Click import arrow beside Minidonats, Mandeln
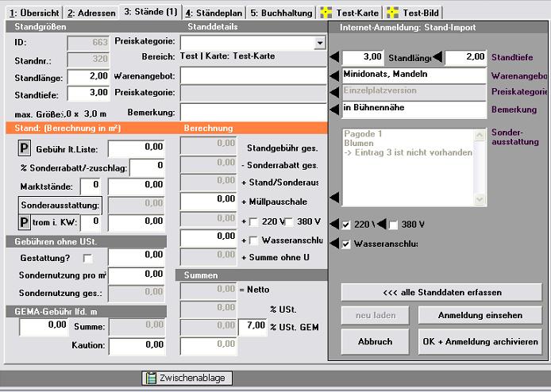 pos(335,75)
